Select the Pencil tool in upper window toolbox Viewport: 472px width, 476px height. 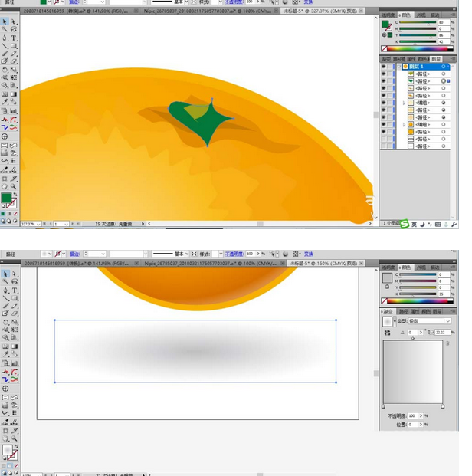pyautogui.click(x=14, y=54)
